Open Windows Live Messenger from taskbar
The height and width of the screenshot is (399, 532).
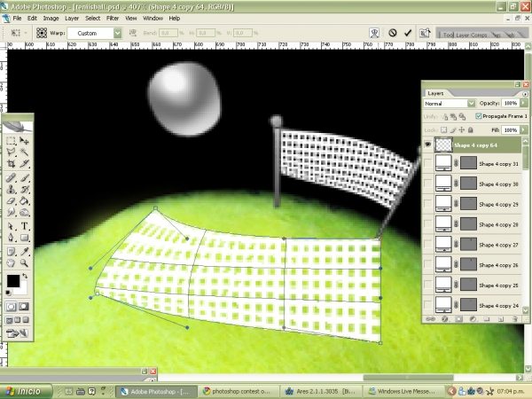(x=403, y=391)
